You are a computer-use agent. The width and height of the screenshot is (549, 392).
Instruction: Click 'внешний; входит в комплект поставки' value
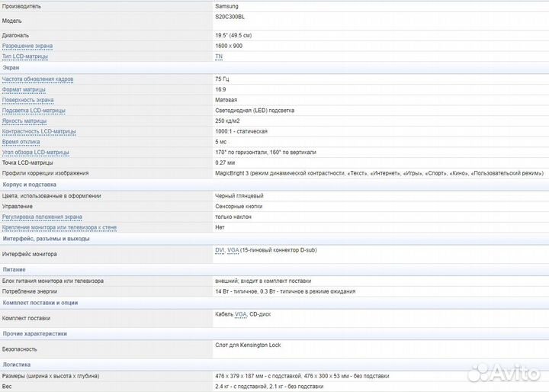click(x=263, y=281)
